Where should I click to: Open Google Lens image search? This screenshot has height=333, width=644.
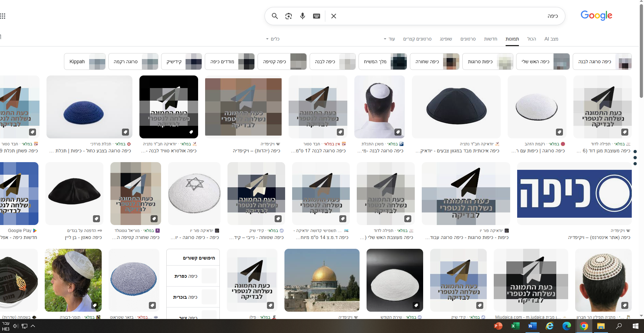click(x=289, y=16)
